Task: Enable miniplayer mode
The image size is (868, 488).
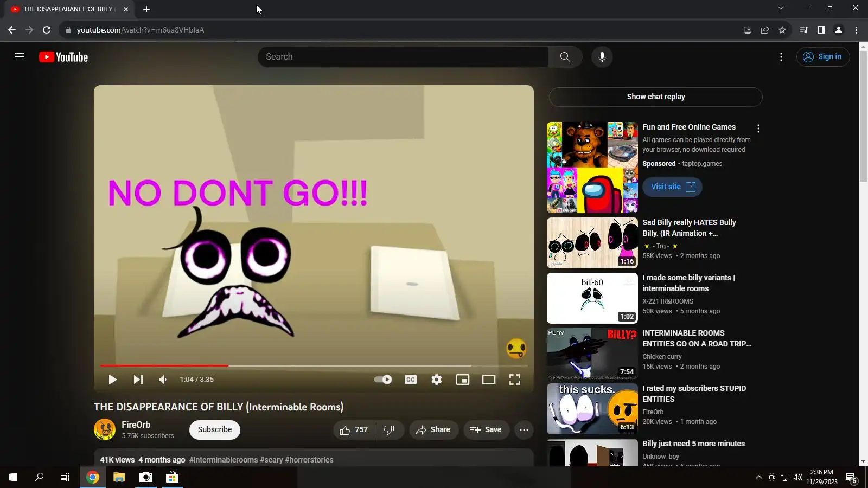Action: [463, 380]
